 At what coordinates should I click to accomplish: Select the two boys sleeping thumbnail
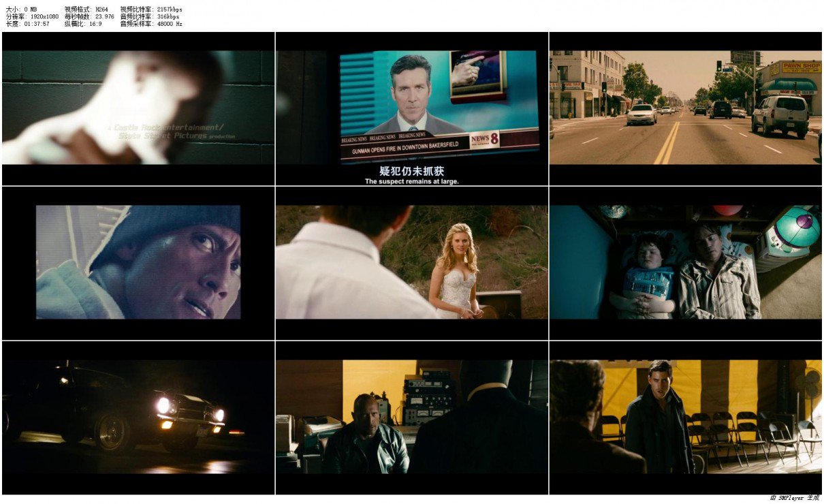point(686,263)
